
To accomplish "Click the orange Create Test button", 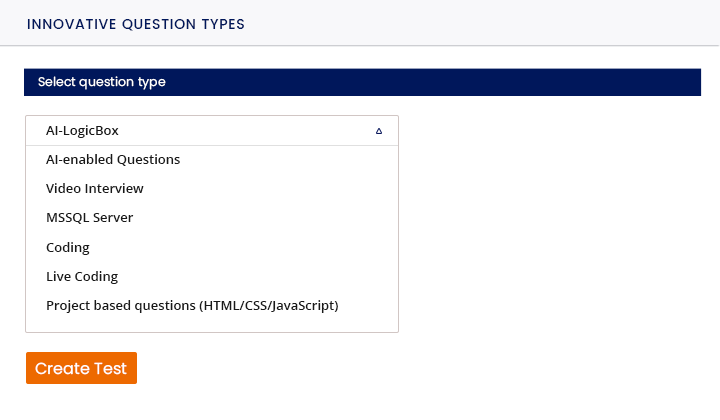I will pos(81,368).
